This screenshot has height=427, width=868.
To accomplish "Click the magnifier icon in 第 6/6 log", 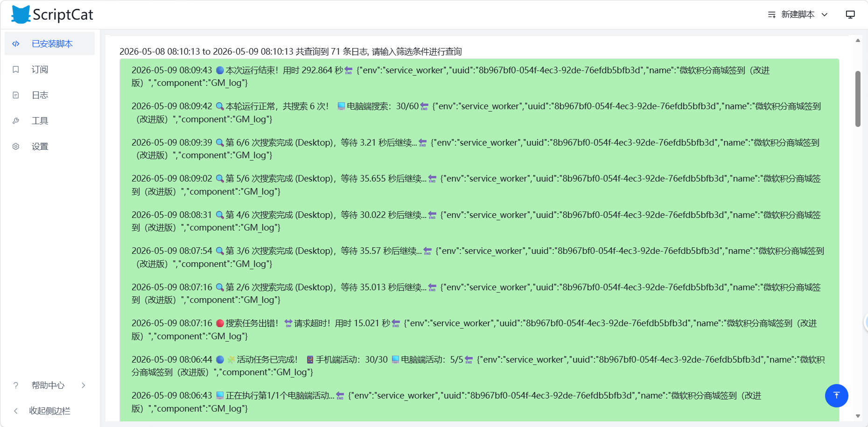I will coord(220,142).
